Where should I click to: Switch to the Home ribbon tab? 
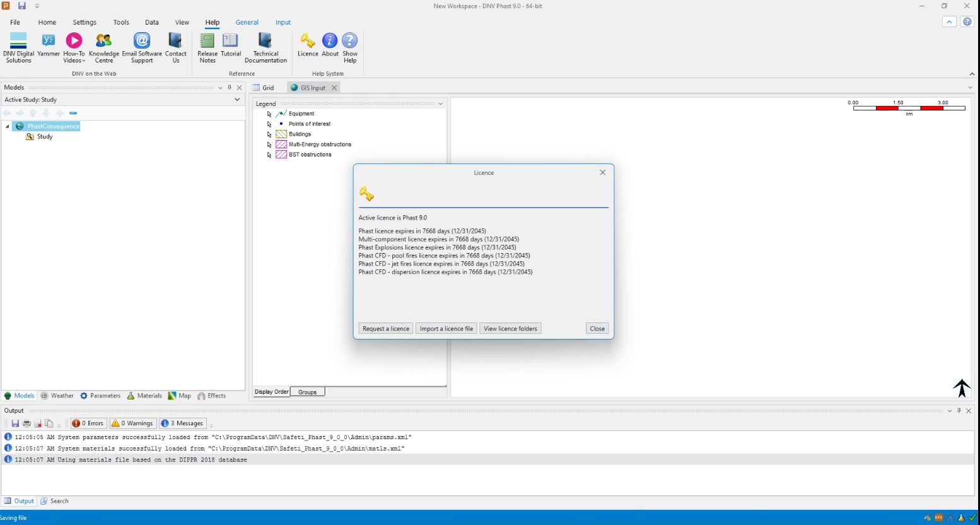(47, 22)
